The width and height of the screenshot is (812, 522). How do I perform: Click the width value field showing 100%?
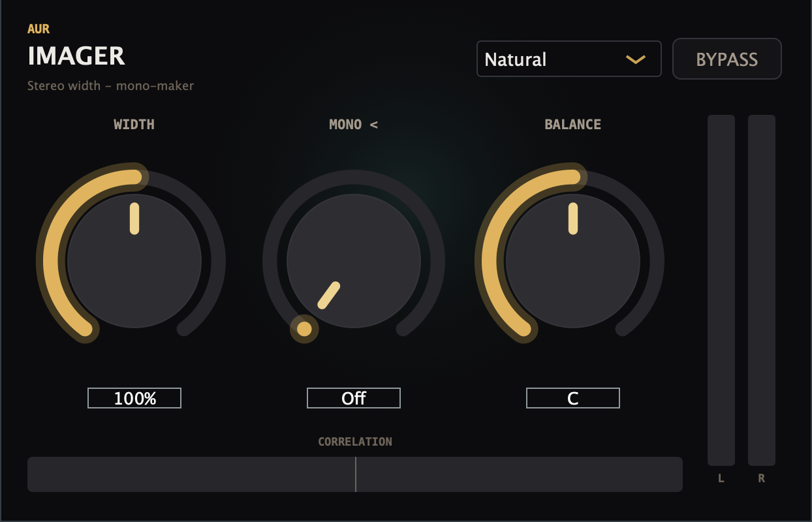134,398
